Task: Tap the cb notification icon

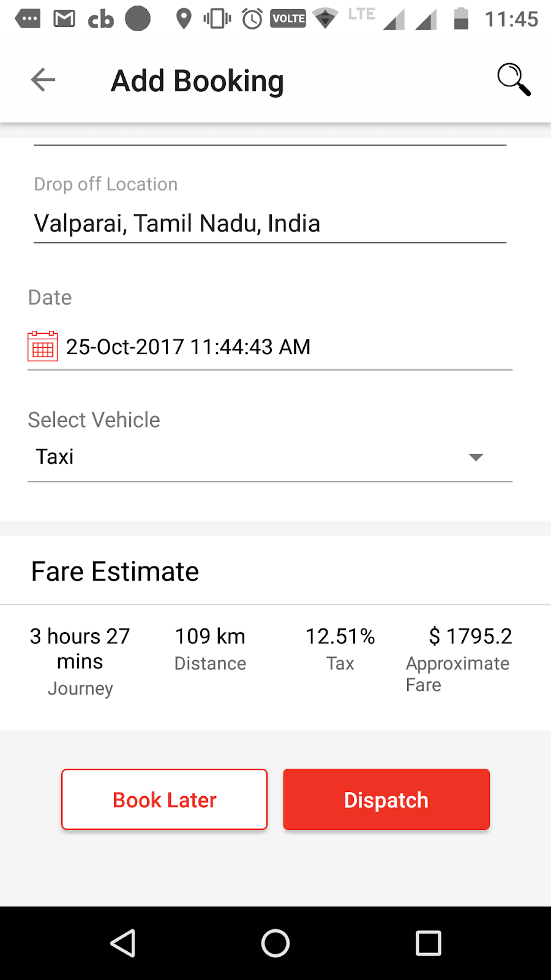Action: click(101, 19)
